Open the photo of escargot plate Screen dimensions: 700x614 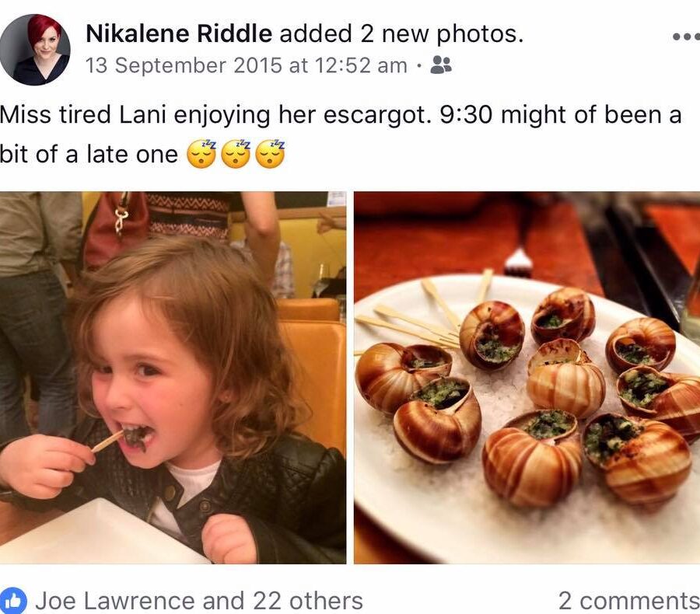coord(527,377)
